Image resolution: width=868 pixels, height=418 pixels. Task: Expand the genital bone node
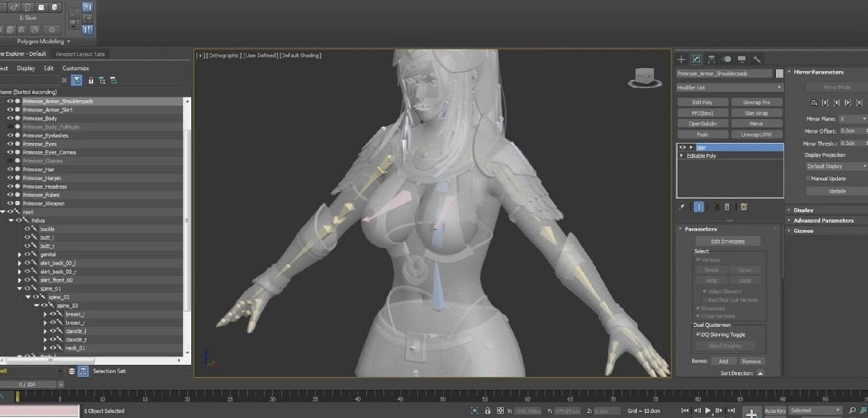[x=19, y=255]
